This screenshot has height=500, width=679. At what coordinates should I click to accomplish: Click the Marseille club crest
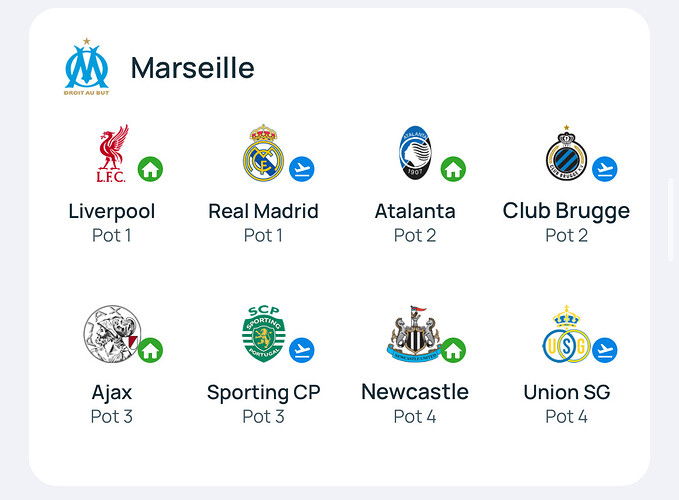click(87, 66)
